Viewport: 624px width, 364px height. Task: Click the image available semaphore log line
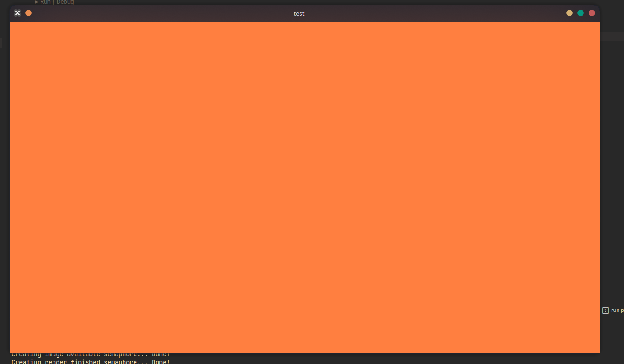tap(91, 354)
